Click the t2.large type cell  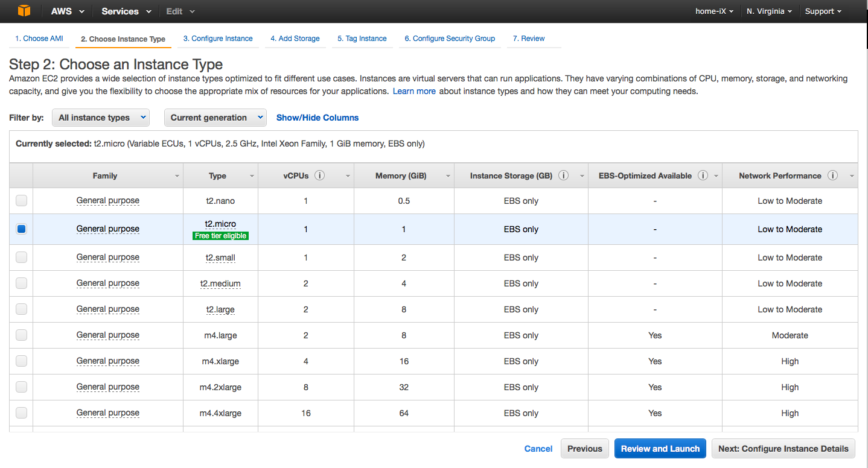(220, 309)
